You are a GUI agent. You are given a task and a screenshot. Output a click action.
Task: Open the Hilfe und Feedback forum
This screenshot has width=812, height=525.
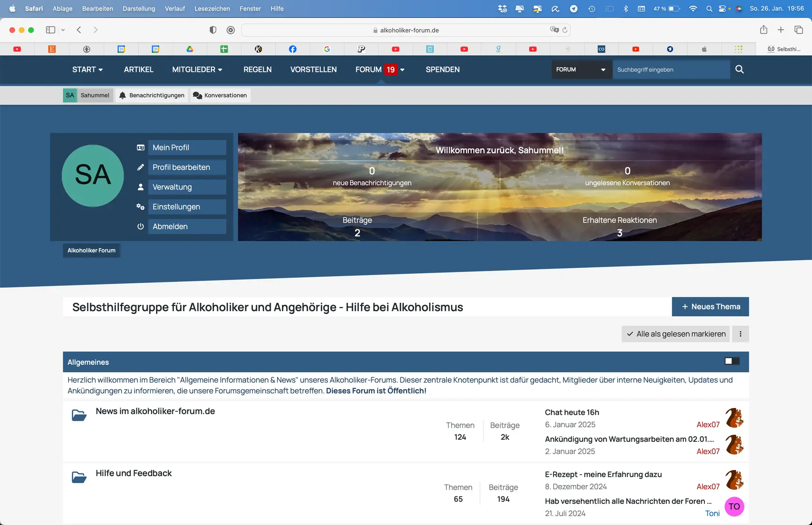click(133, 473)
